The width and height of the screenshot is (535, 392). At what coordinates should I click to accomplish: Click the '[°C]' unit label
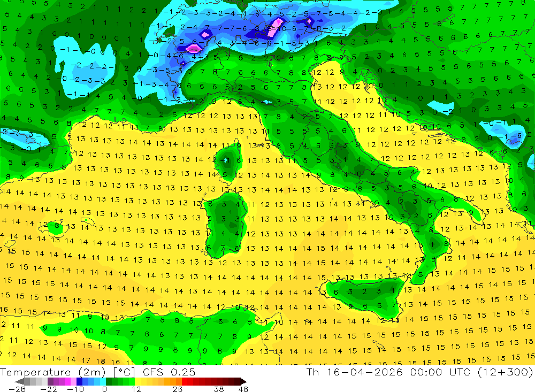coord(124,373)
